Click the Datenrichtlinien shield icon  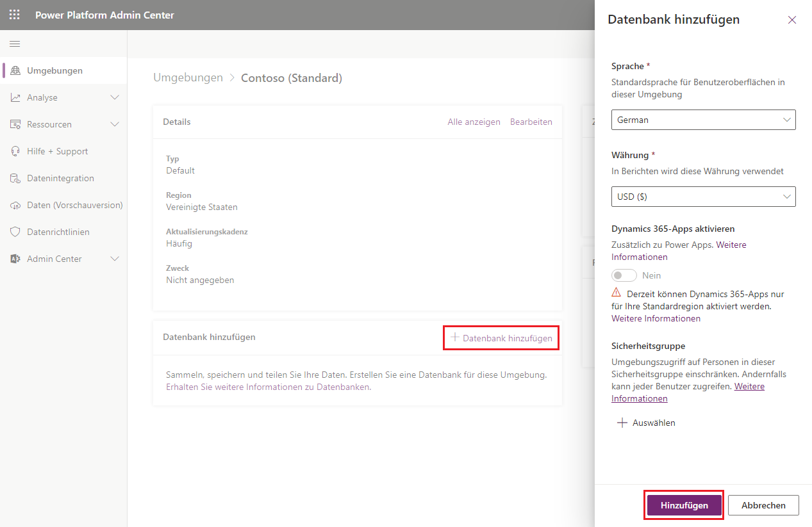[15, 232]
